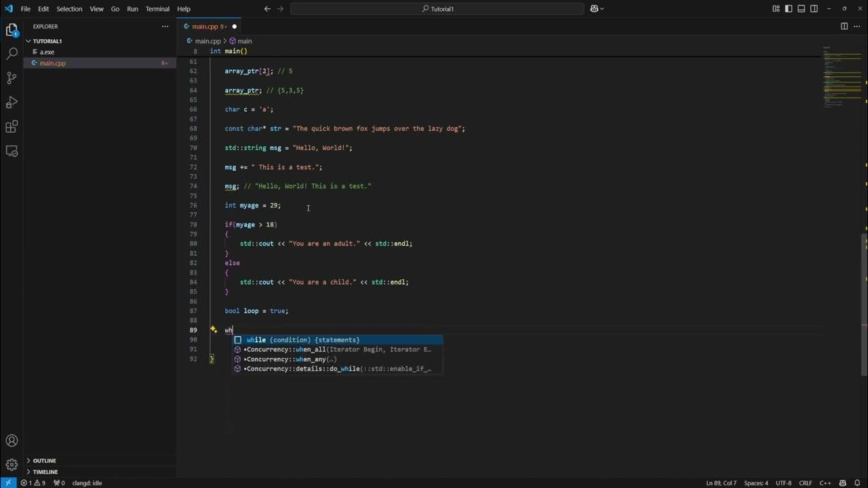868x488 pixels.
Task: Open the Accounts menu icon
Action: tap(12, 441)
